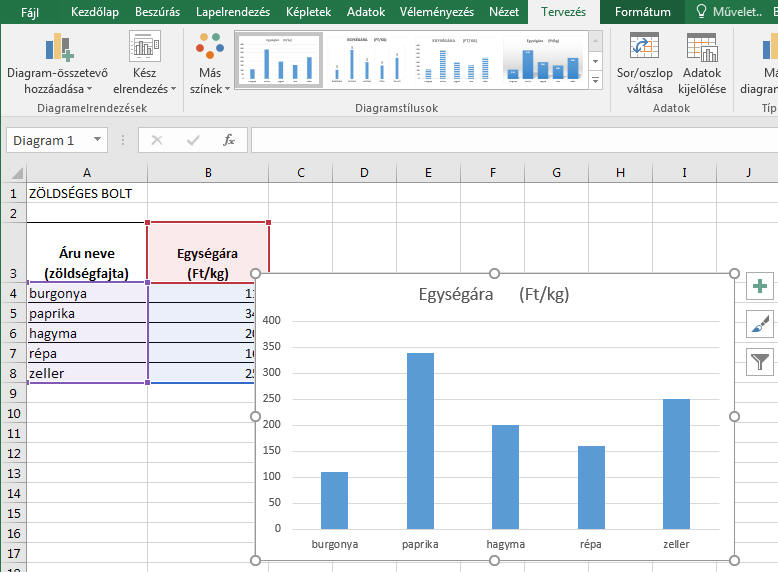This screenshot has width=778, height=572.
Task: Select the first chart style thumbnail
Action: click(279, 58)
